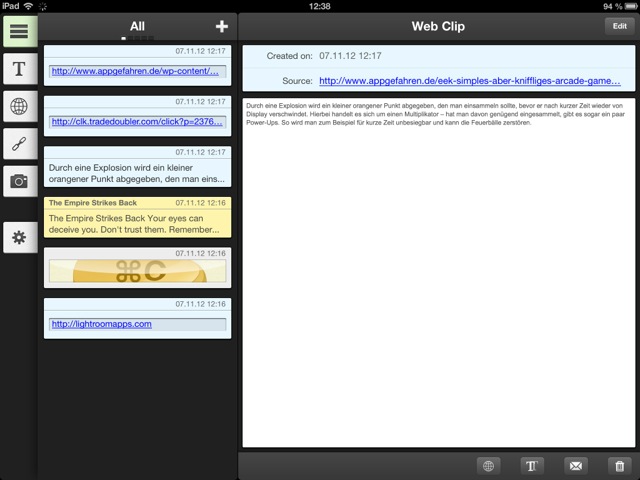Select the text clips filter icon

(19, 69)
